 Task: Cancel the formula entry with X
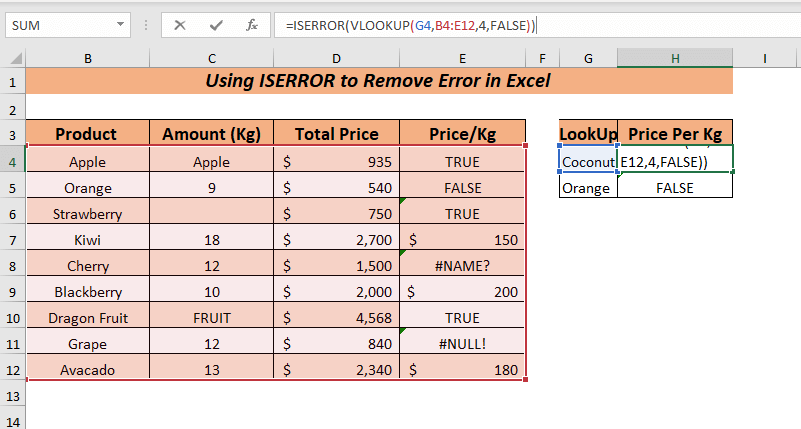(x=180, y=25)
